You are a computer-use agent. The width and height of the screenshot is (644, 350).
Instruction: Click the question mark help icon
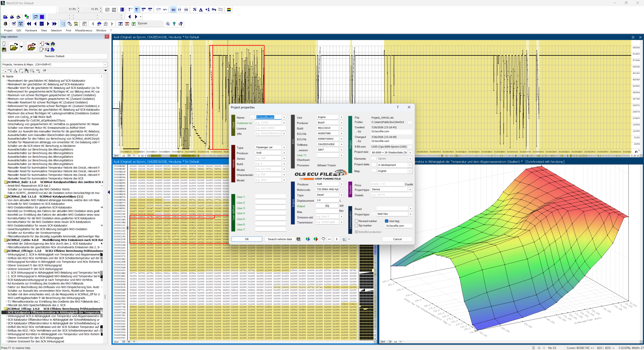(174, 24)
